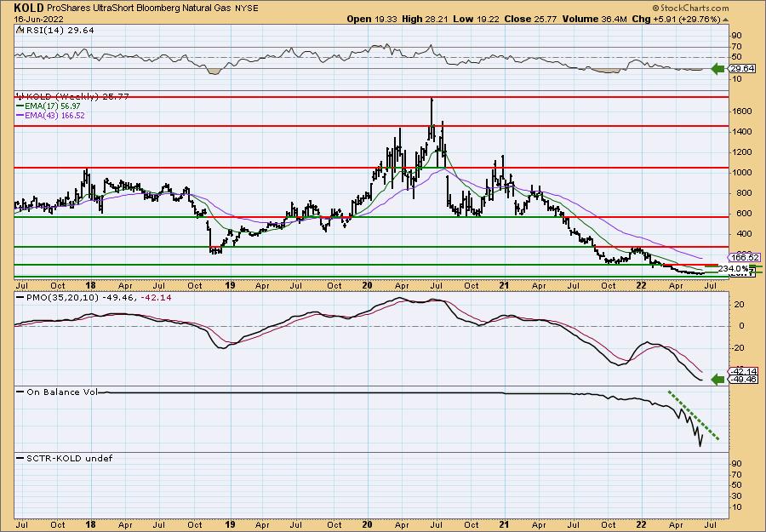The image size is (766, 532).
Task: Click the PMO(35,20,10) indicator label
Action: pos(61,297)
